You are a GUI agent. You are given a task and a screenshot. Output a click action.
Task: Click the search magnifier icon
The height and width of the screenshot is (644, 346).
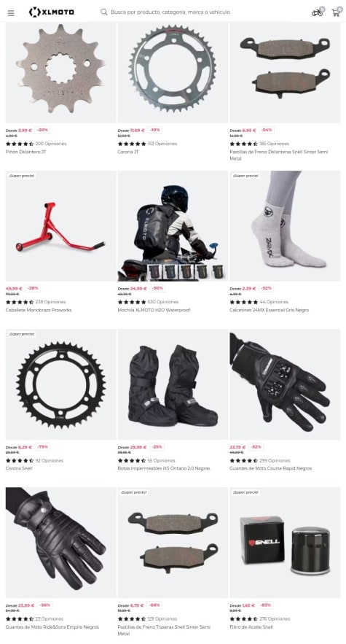point(104,12)
